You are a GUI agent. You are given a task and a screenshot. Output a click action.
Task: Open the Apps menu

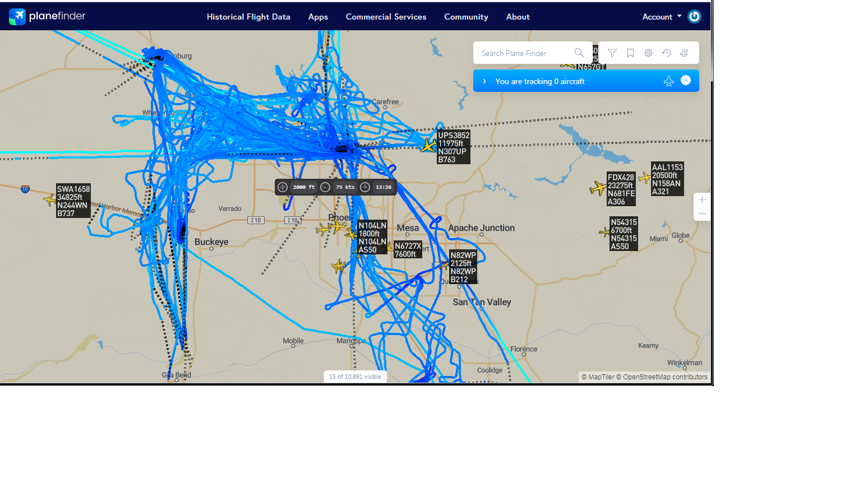click(318, 17)
